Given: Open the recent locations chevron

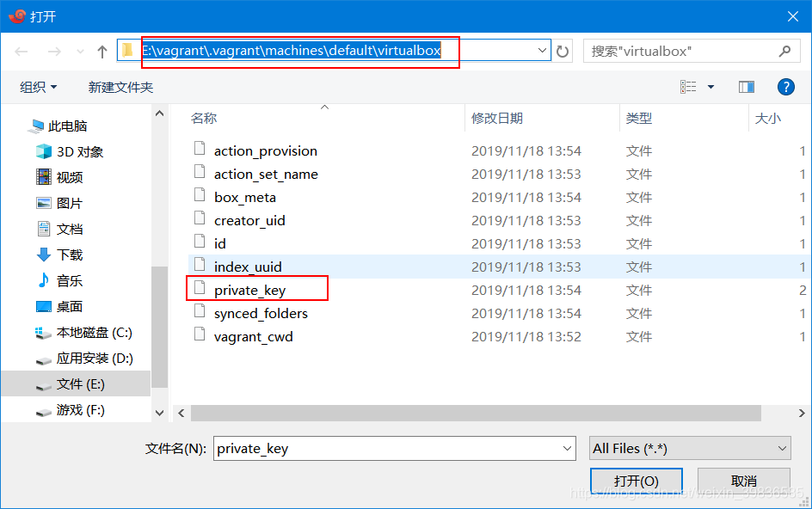Looking at the screenshot, I should [x=80, y=52].
